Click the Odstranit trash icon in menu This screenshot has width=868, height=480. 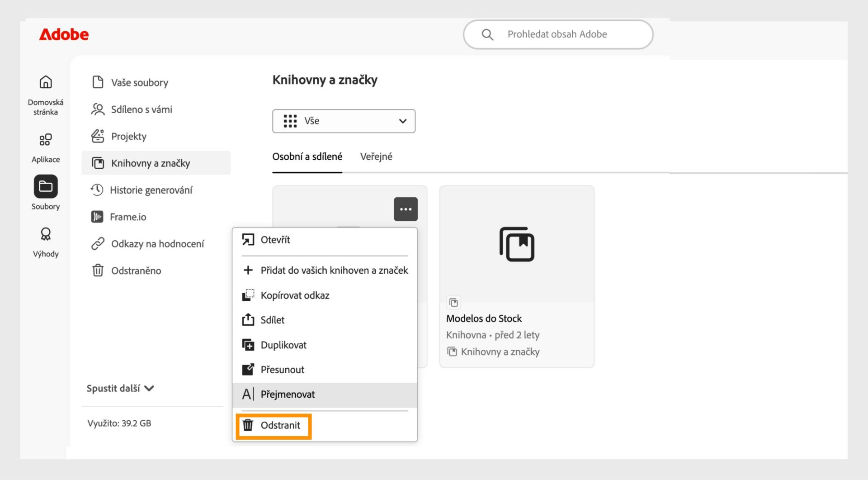pos(248,425)
